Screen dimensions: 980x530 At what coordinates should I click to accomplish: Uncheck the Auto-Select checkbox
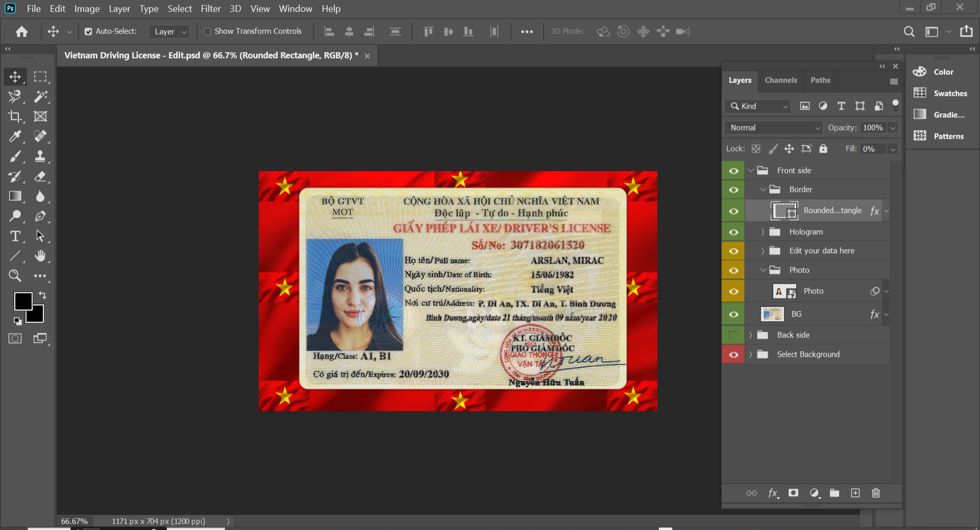click(88, 31)
